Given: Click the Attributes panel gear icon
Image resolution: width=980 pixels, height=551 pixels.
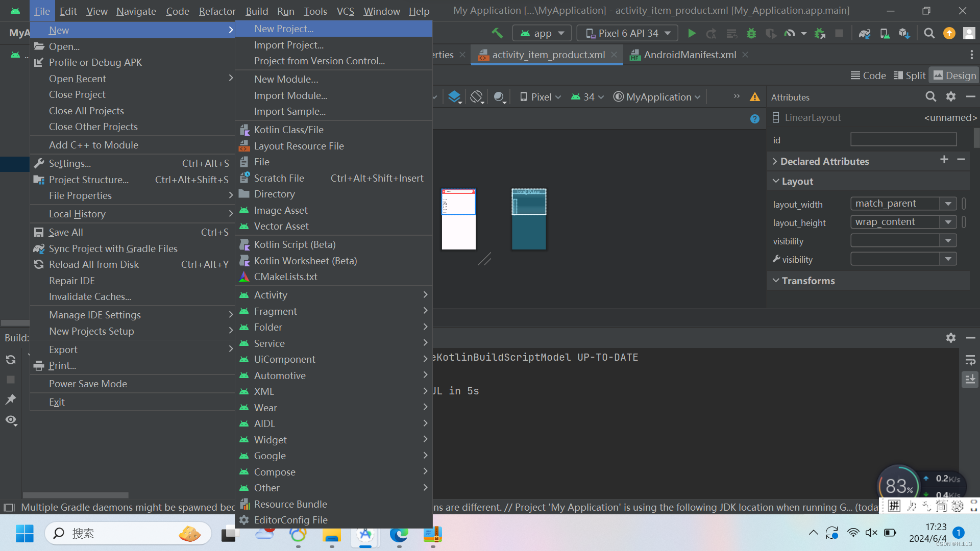Looking at the screenshot, I should [x=950, y=97].
